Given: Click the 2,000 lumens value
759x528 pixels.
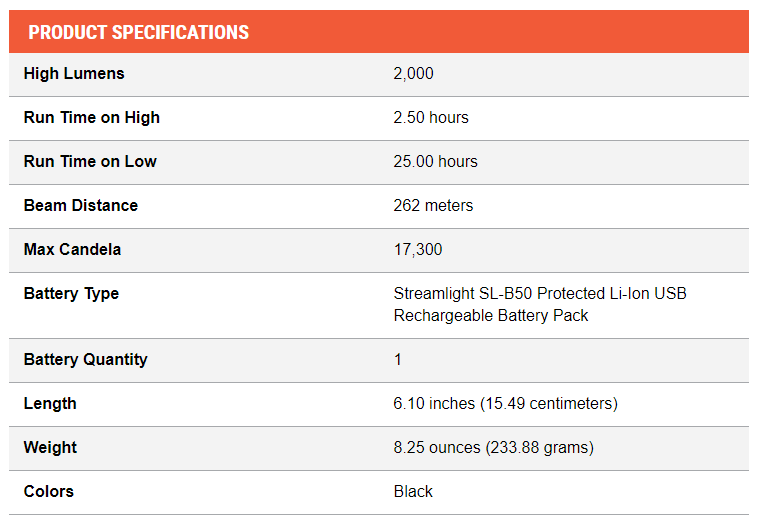Looking at the screenshot, I should click(413, 74).
